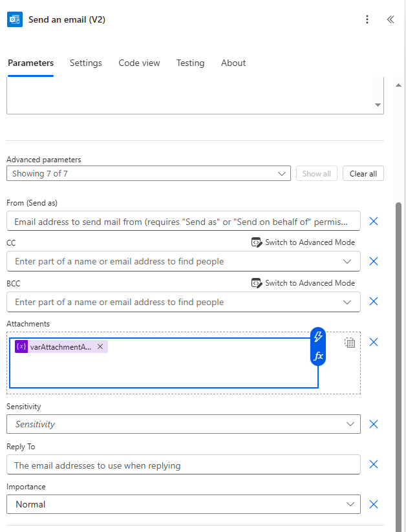Switch CC field to Advanced Mode
Image resolution: width=406 pixels, height=532 pixels.
pyautogui.click(x=304, y=242)
